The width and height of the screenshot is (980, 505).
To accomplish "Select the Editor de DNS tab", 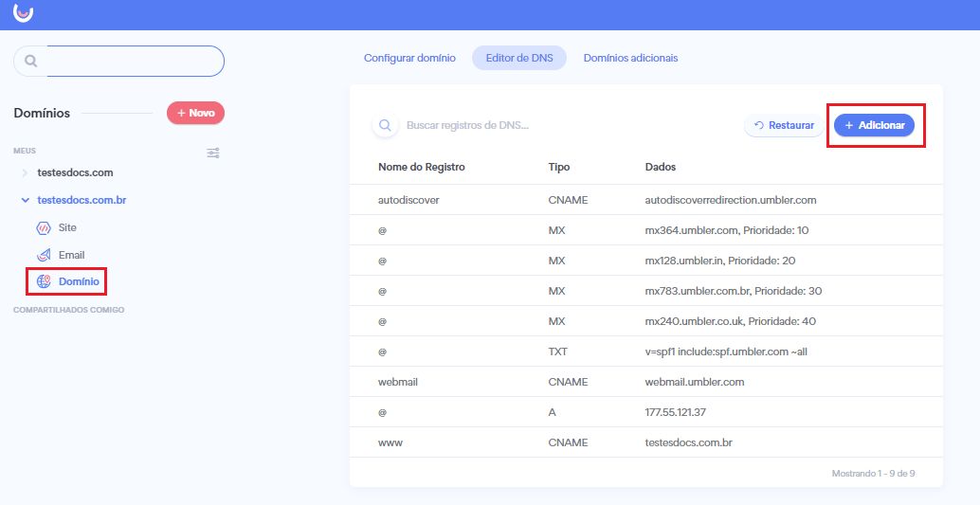I will (519, 58).
